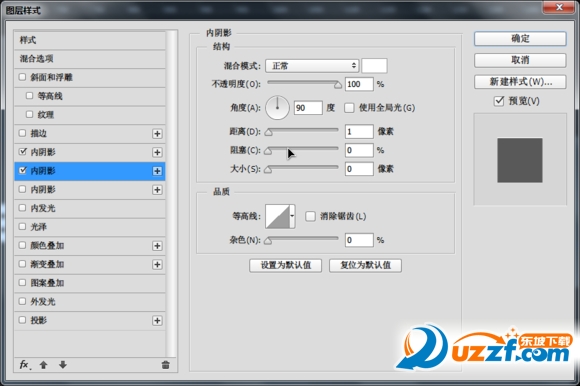Click 设置为默认值 button

pyautogui.click(x=286, y=265)
